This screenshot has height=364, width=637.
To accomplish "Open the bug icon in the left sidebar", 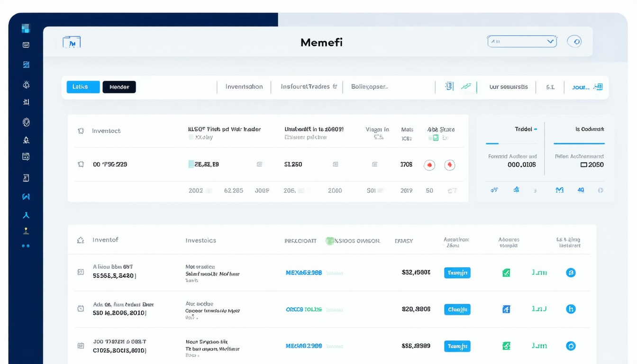I will [26, 85].
